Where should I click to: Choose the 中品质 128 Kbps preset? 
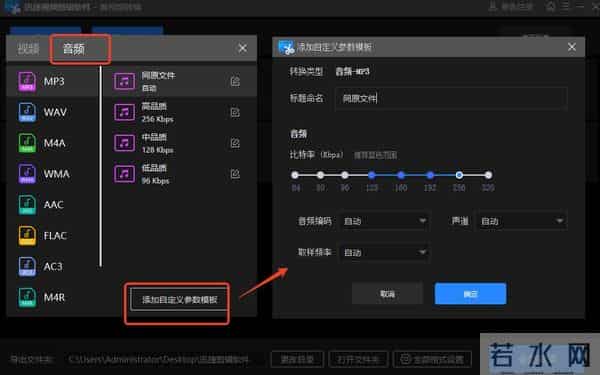[180, 143]
